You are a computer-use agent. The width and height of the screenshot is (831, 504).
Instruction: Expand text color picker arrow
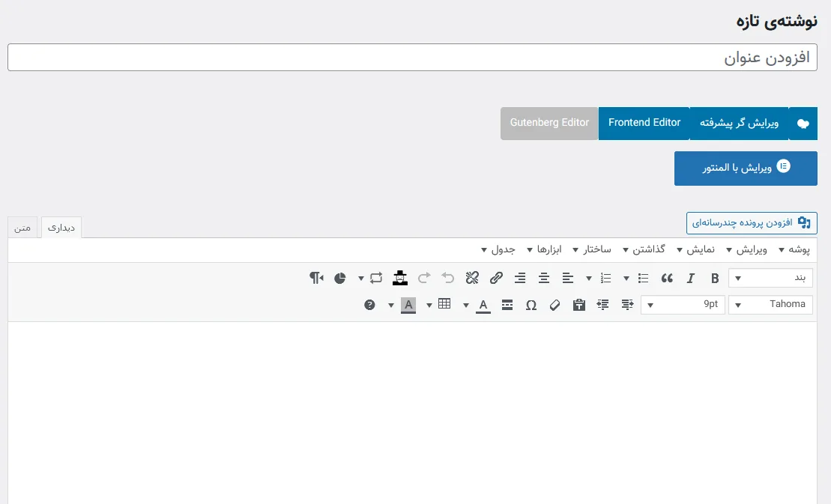466,305
